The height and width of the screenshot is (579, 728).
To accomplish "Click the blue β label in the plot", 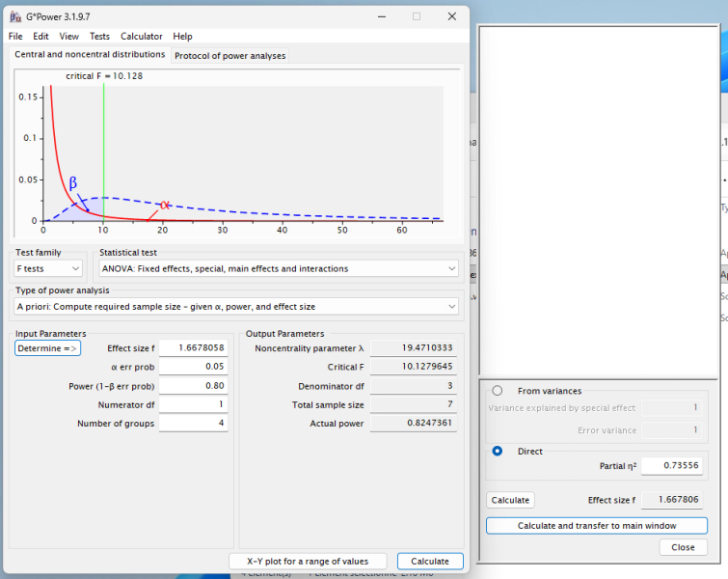I will (x=72, y=182).
